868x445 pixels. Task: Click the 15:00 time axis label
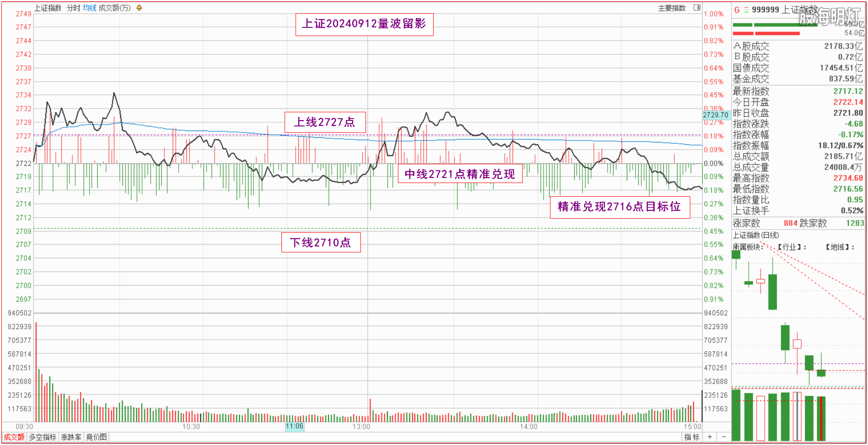[693, 426]
